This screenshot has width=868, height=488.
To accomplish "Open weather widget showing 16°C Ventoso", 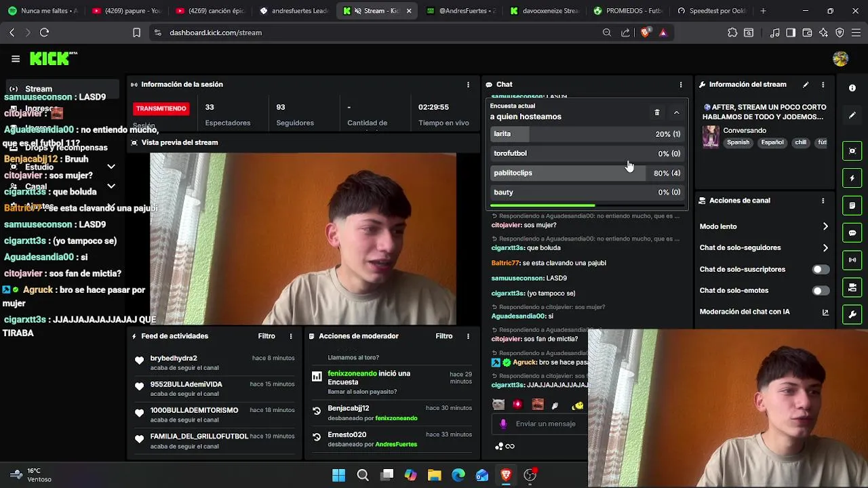I will 32,475.
